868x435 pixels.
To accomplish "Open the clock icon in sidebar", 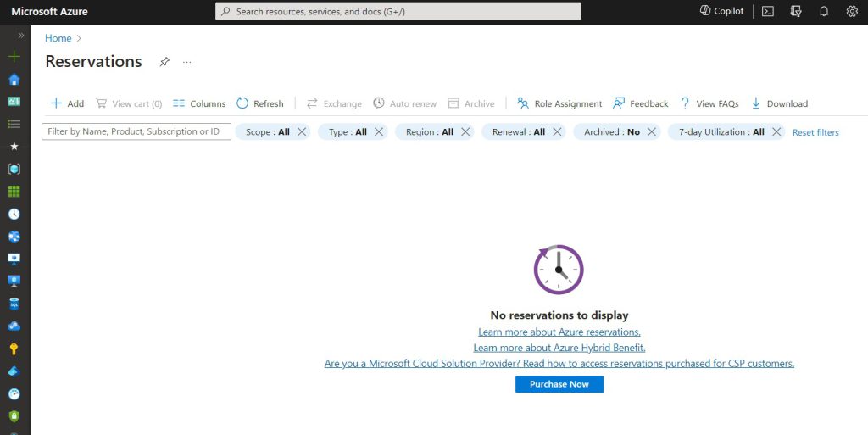I will pos(14,215).
